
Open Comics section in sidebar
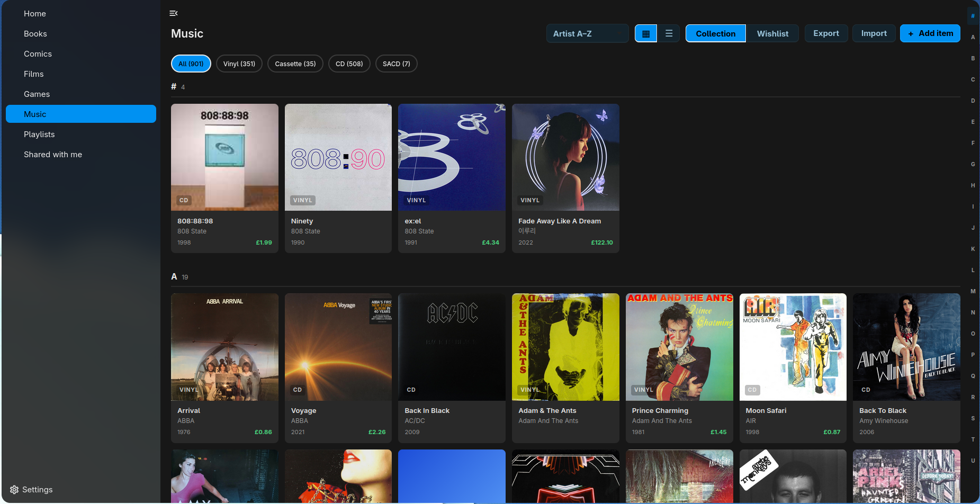click(81, 54)
